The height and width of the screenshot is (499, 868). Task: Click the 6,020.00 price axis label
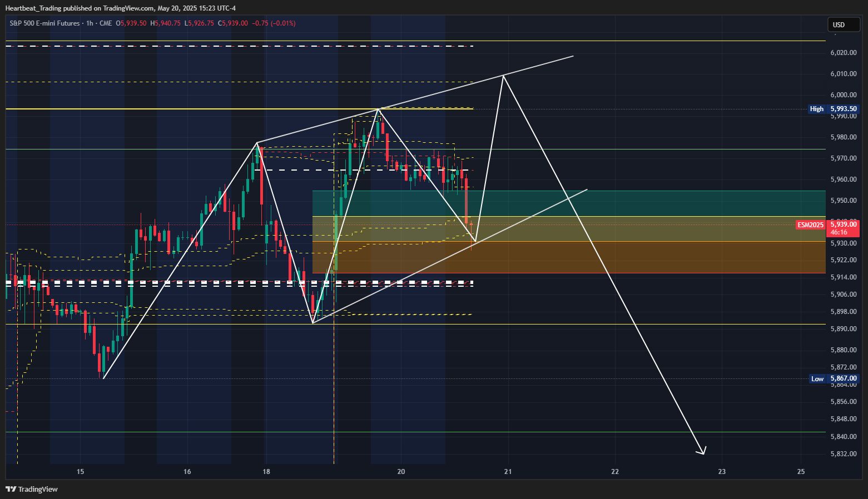(x=843, y=53)
